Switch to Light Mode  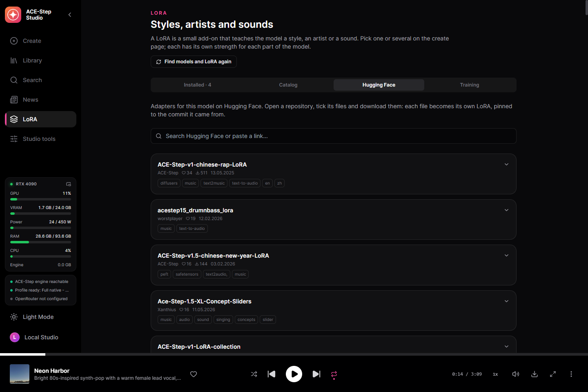pyautogui.click(x=40, y=317)
